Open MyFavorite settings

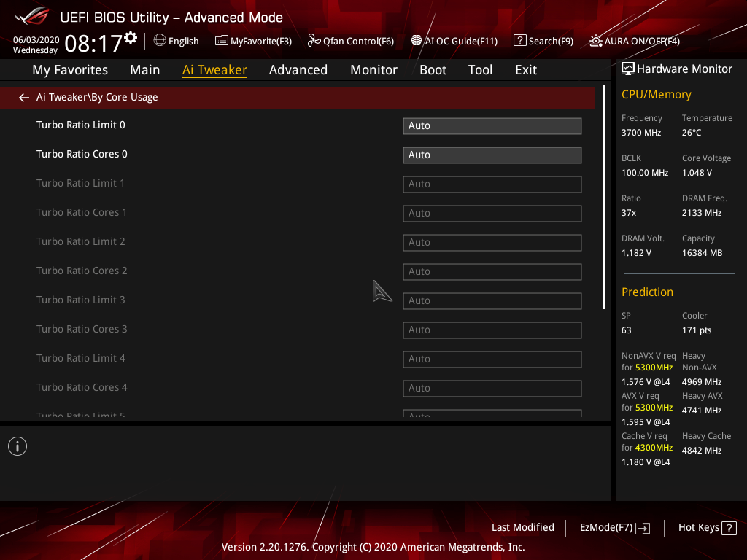click(253, 41)
